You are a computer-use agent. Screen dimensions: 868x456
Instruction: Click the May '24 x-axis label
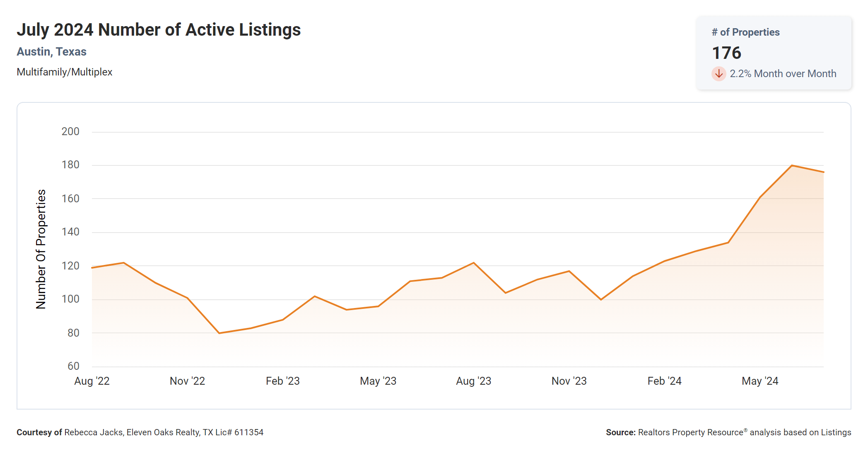point(760,381)
